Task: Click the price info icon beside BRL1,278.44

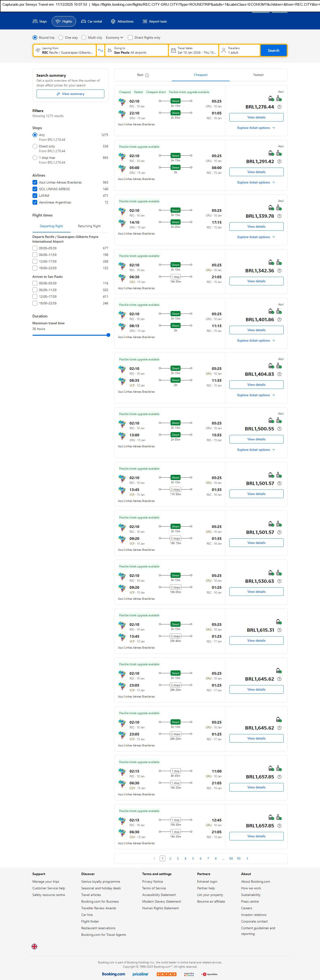Action: (279, 107)
